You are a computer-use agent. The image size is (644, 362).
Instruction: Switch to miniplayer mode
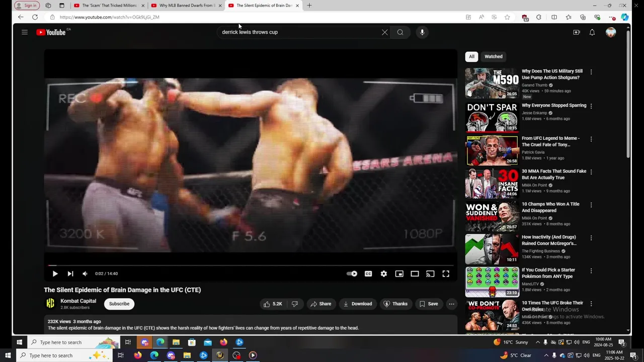(x=399, y=274)
